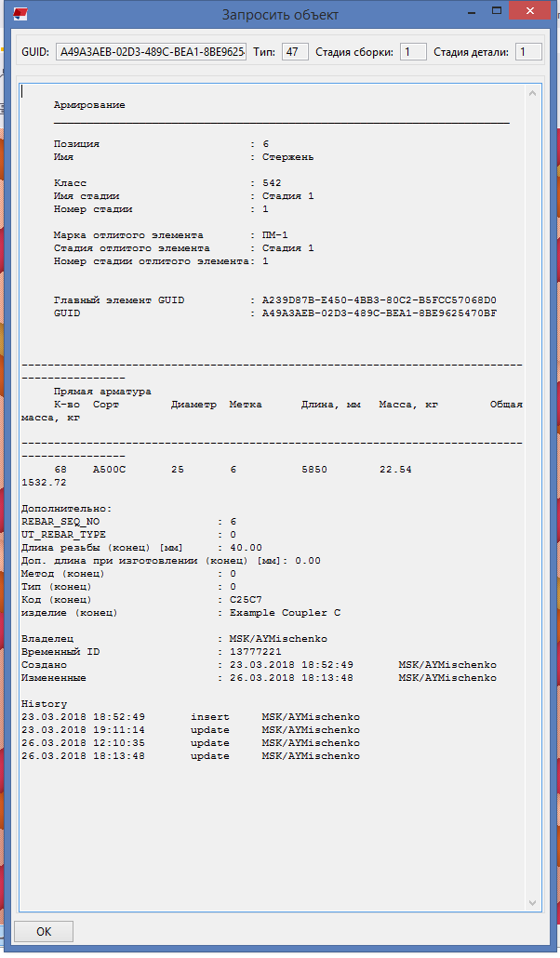This screenshot has width=560, height=958.
Task: Click the Имя стадии value Стадия 1
Action: 288,196
